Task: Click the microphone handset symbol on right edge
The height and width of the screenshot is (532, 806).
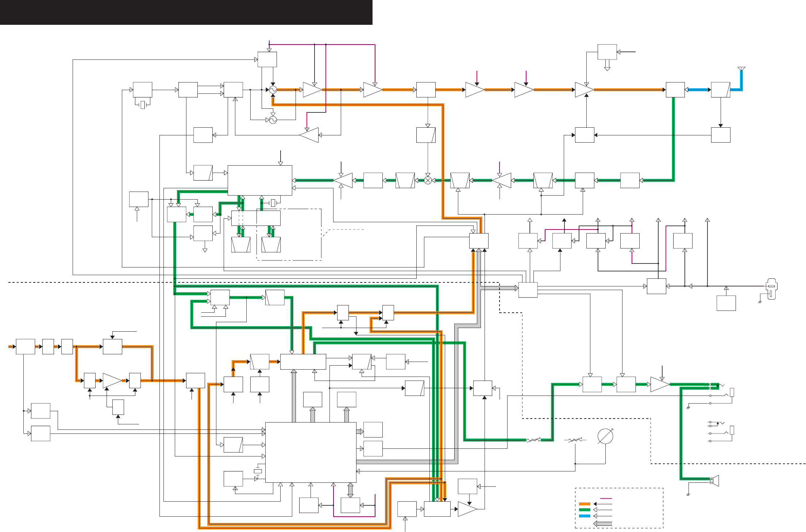Action: click(771, 289)
